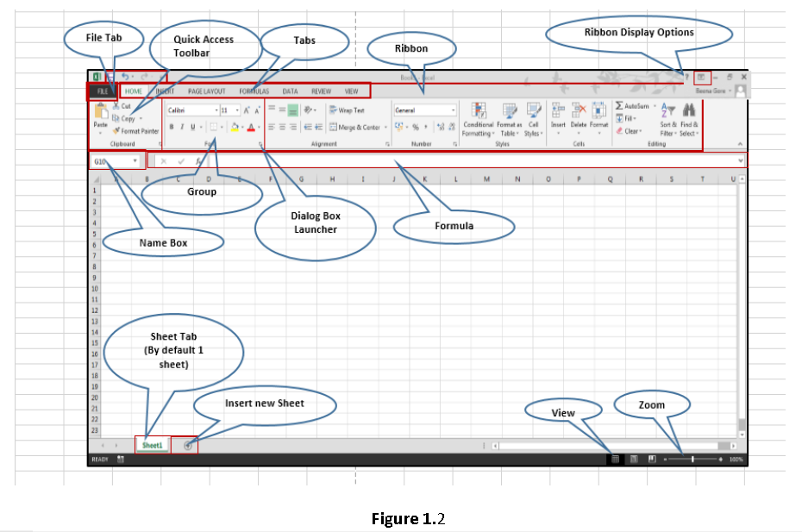Click the Paste clipboard icon
This screenshot has width=802, height=532.
101,110
